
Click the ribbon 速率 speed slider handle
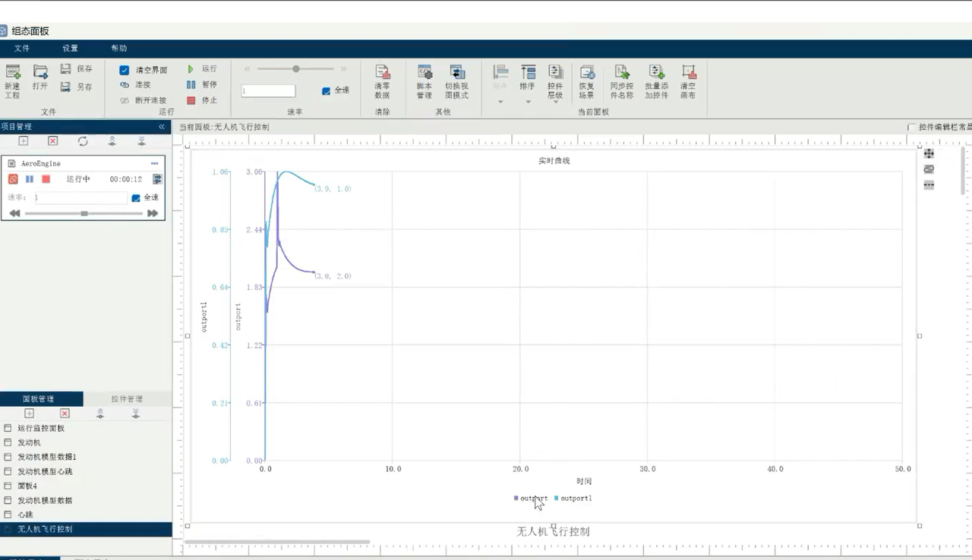click(296, 69)
